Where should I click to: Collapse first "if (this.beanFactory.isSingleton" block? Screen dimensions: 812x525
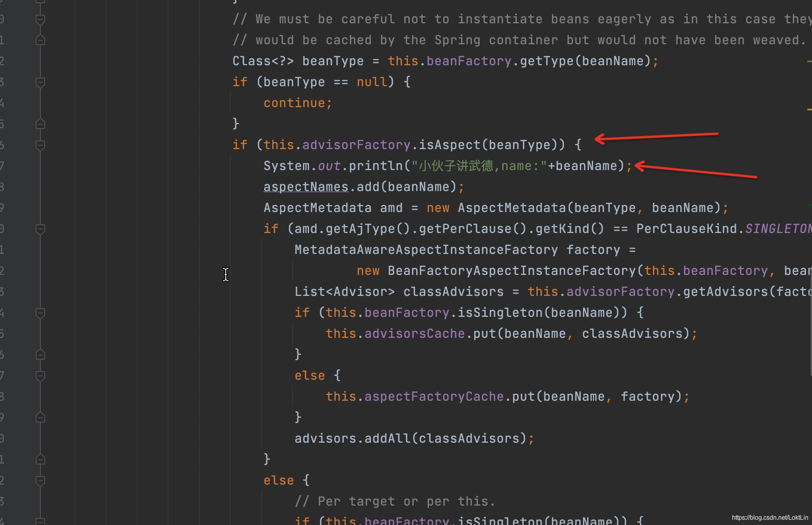40,313
